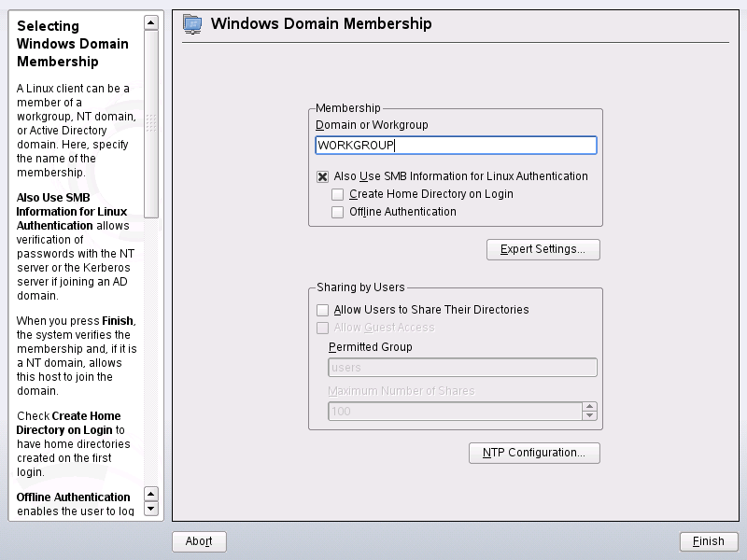
Task: Click the help panel scrollbar thumb
Action: pyautogui.click(x=151, y=124)
